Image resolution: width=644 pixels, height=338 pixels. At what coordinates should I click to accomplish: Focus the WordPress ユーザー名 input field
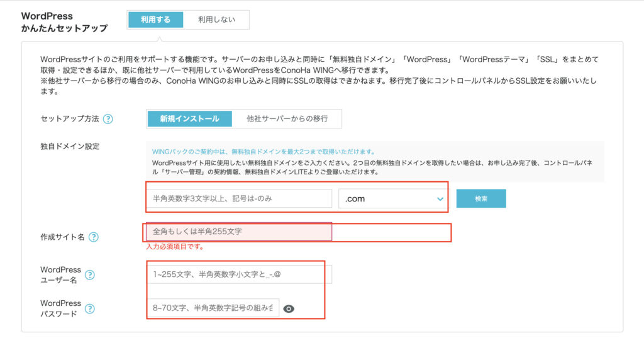click(240, 274)
